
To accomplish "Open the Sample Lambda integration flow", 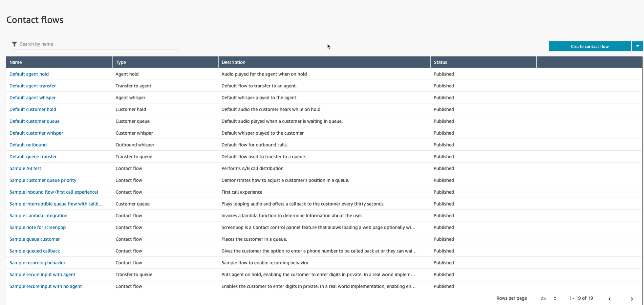I will [x=38, y=216].
